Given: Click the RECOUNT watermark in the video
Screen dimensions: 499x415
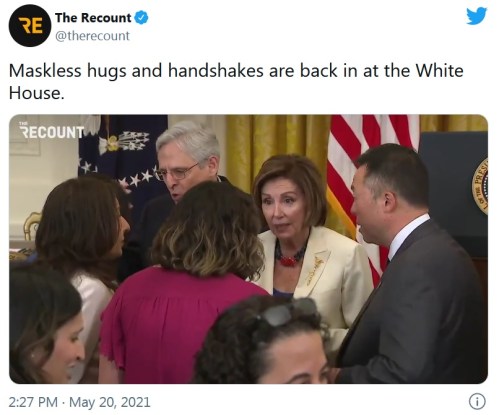Looking at the screenshot, I should point(52,131).
